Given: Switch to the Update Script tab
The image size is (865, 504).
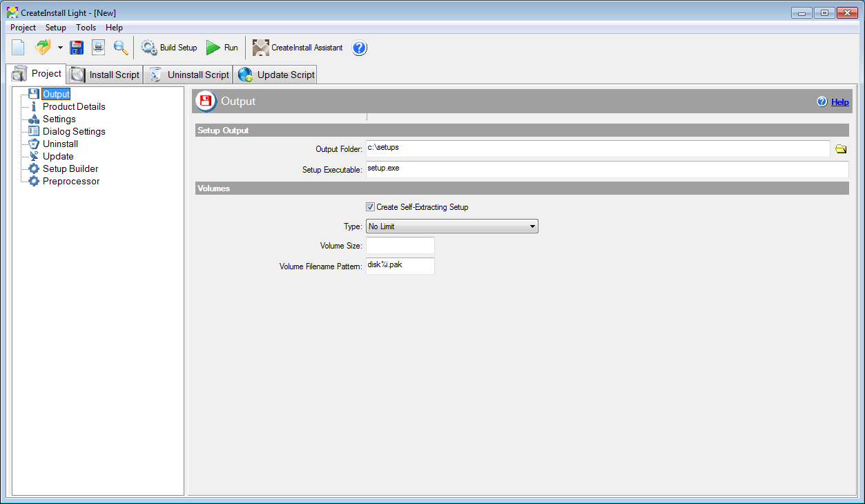Looking at the screenshot, I should (x=275, y=75).
